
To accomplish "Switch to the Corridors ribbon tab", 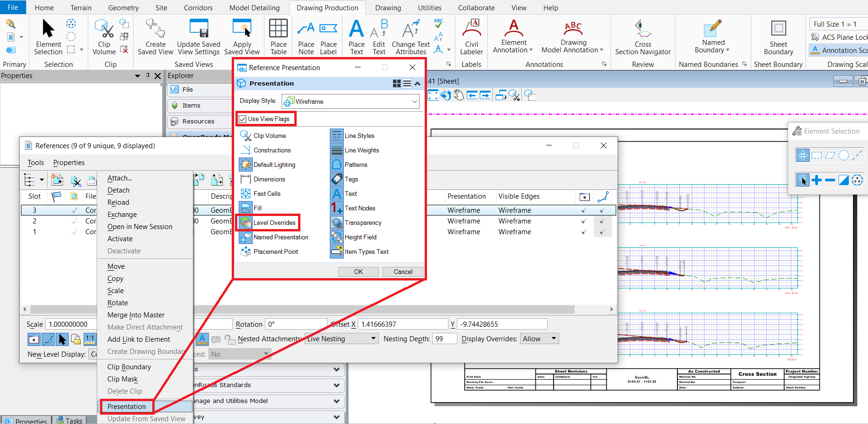I will coord(198,7).
